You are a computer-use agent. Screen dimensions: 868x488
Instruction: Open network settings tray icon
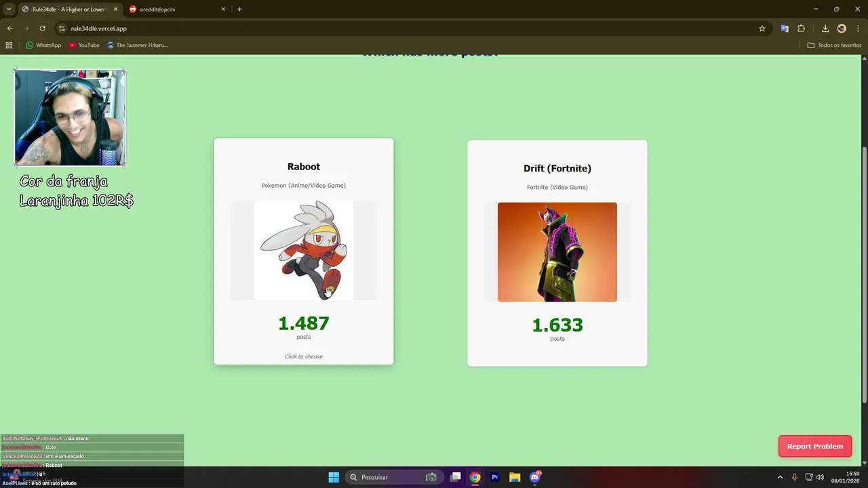[809, 477]
